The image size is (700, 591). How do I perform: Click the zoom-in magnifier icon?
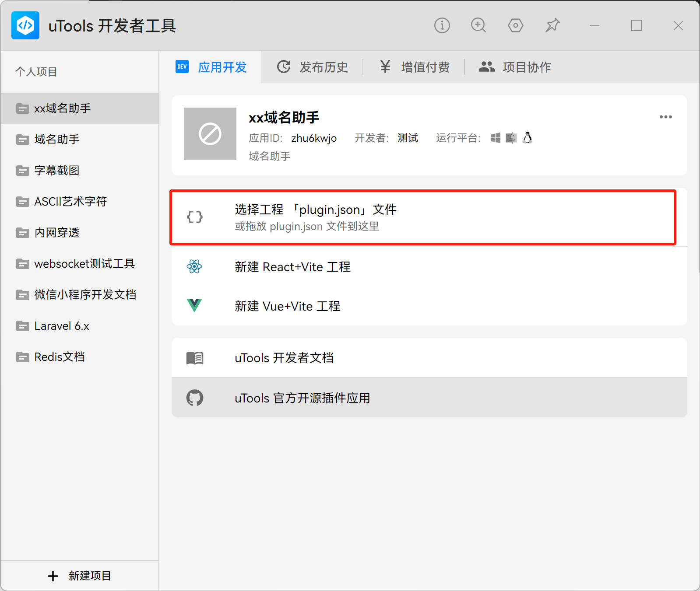(x=478, y=25)
